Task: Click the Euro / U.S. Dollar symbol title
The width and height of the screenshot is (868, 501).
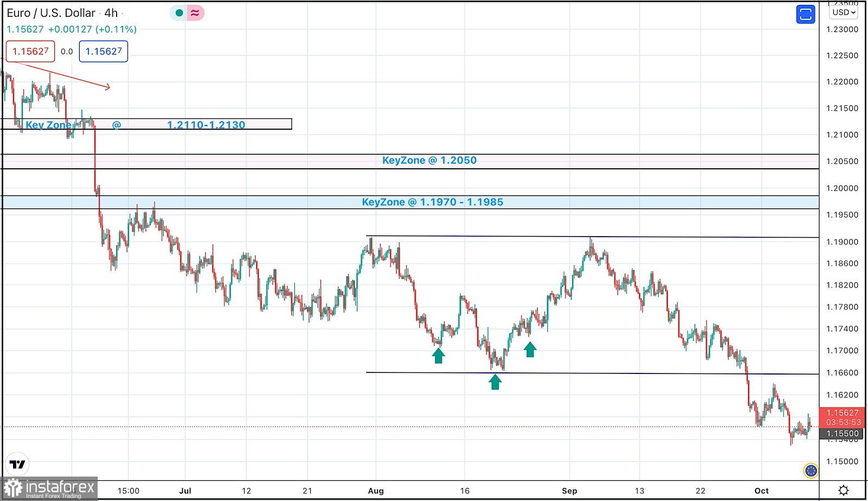Action: click(51, 13)
